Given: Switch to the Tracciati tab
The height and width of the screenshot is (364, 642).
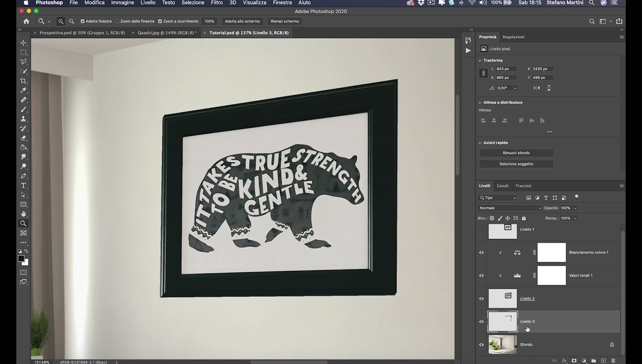Looking at the screenshot, I should click(x=523, y=186).
